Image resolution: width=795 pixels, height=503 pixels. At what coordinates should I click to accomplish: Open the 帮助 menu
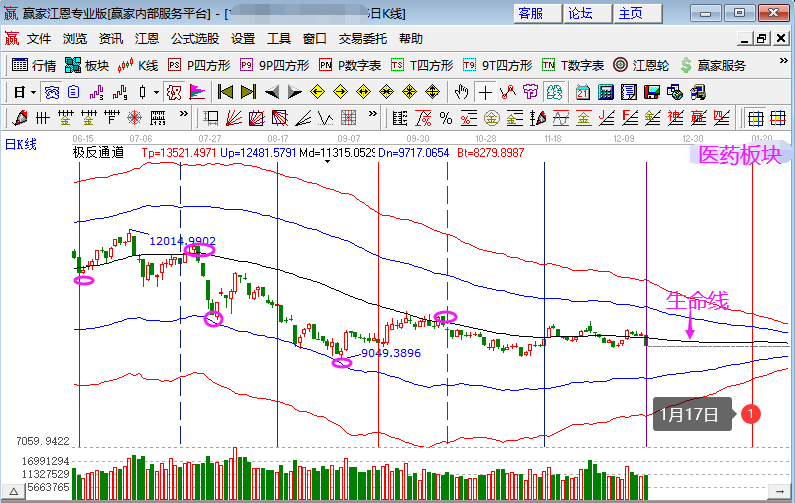click(411, 39)
